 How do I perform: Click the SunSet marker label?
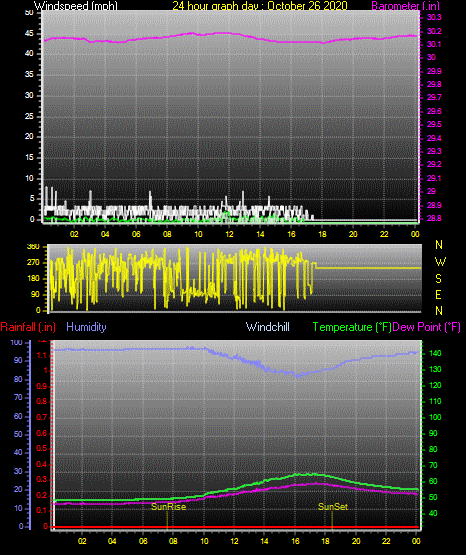(x=333, y=507)
